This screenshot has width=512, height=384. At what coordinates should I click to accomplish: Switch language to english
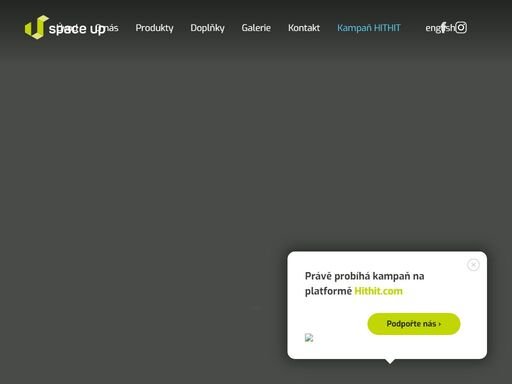pos(440,28)
